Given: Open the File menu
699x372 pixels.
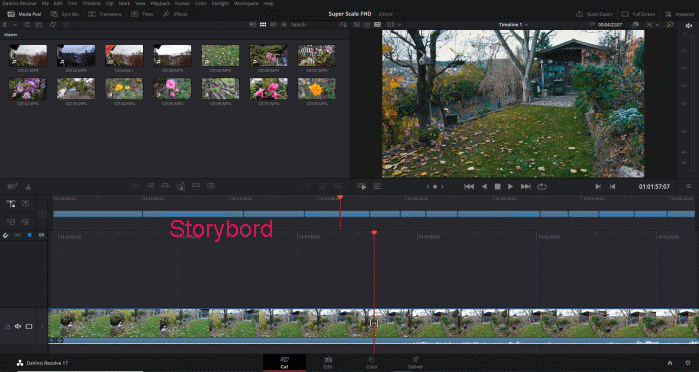Looking at the screenshot, I should [45, 3].
